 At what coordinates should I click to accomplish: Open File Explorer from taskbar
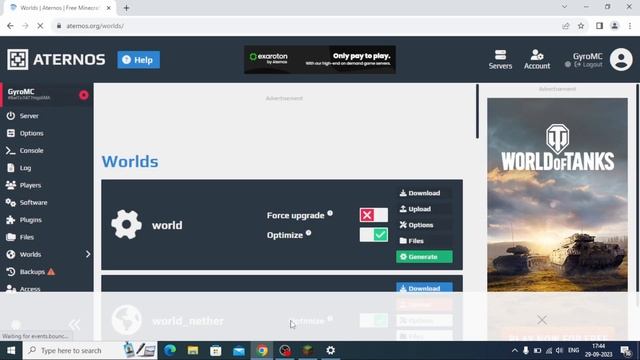coord(193,350)
